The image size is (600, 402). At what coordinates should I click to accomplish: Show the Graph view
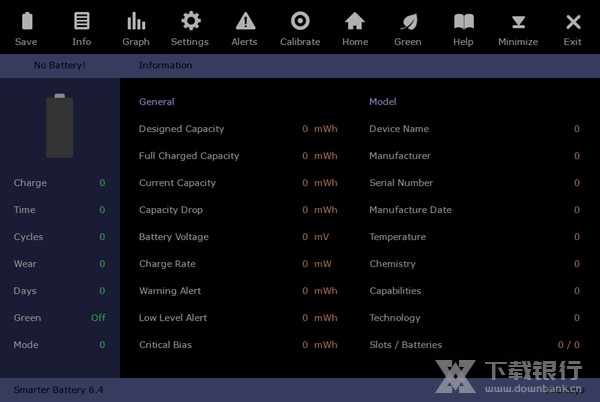136,22
